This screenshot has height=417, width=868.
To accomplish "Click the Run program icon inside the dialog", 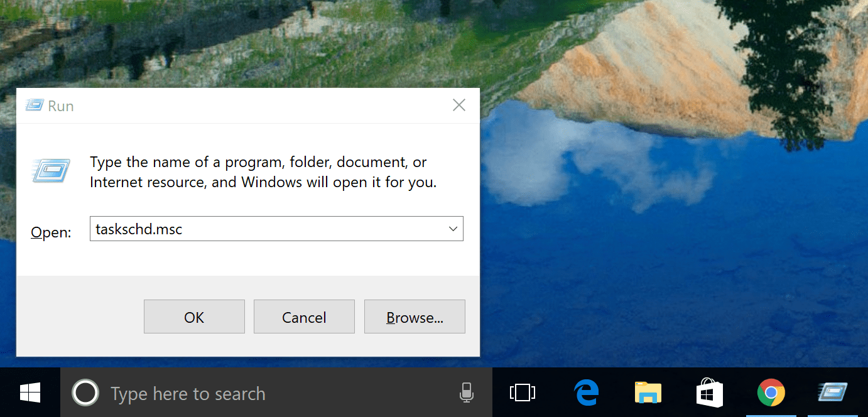I will [x=50, y=171].
